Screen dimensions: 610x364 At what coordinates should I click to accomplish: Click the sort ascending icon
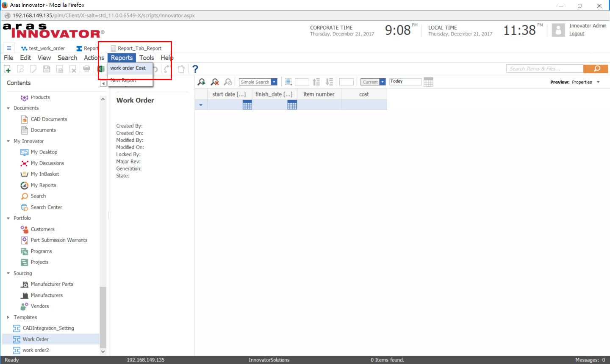pyautogui.click(x=316, y=82)
